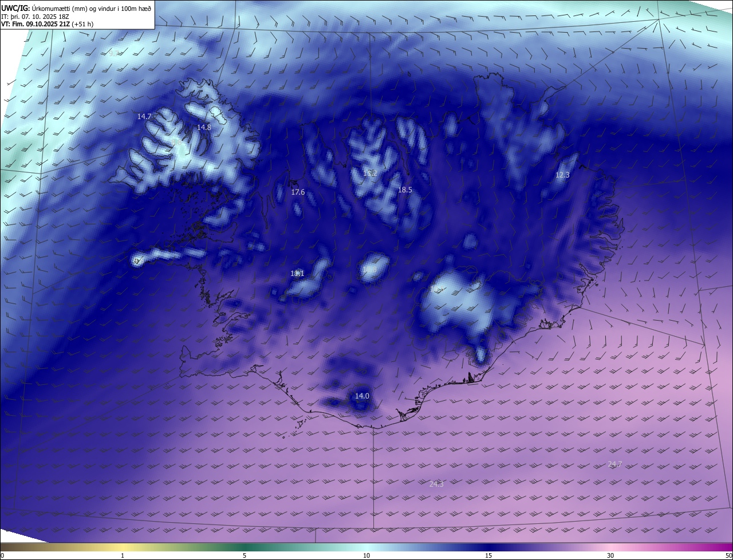Click the 30 tick on the color scale

click(x=610, y=555)
